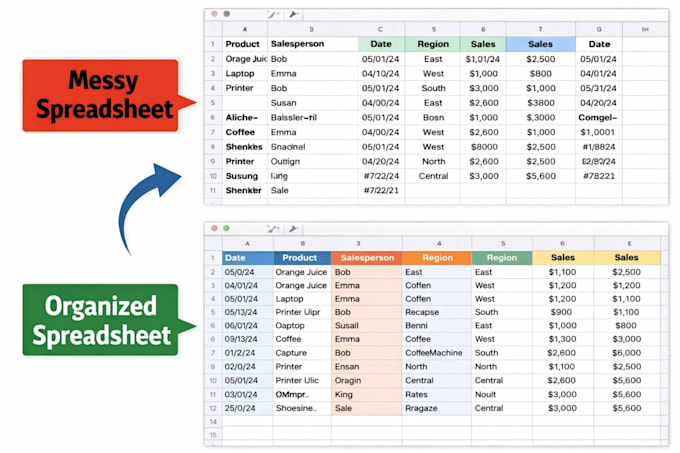Select the "Susung" product cell

pyautogui.click(x=245, y=176)
